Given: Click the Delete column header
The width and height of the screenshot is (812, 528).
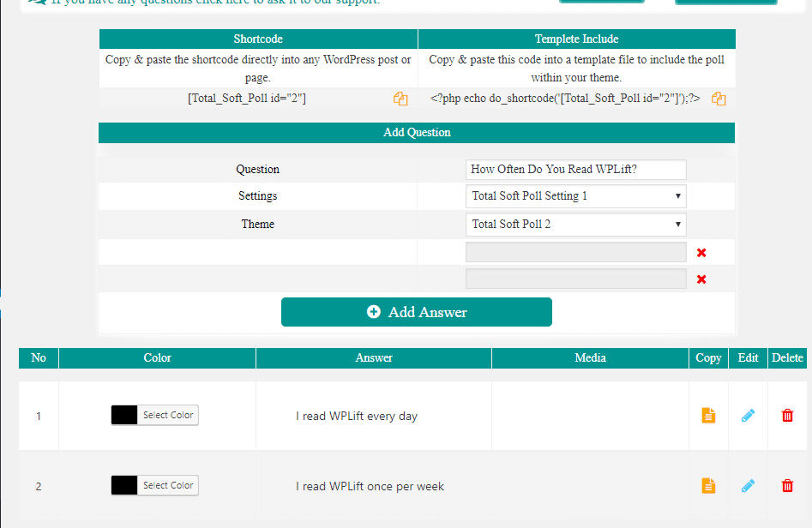Looking at the screenshot, I should pos(787,357).
